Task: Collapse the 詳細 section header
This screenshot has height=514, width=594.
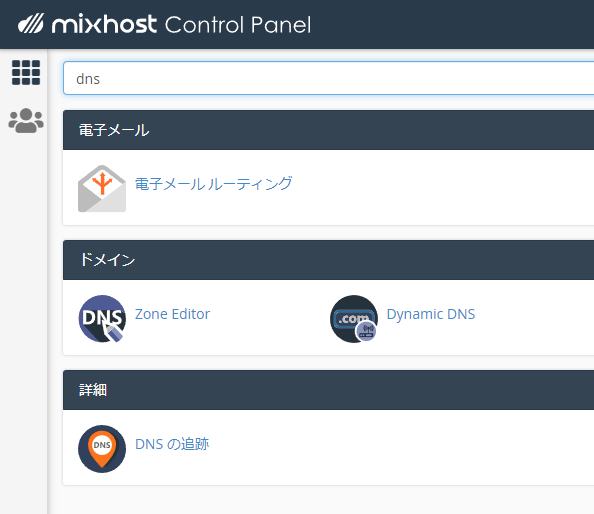Action: (x=328, y=390)
